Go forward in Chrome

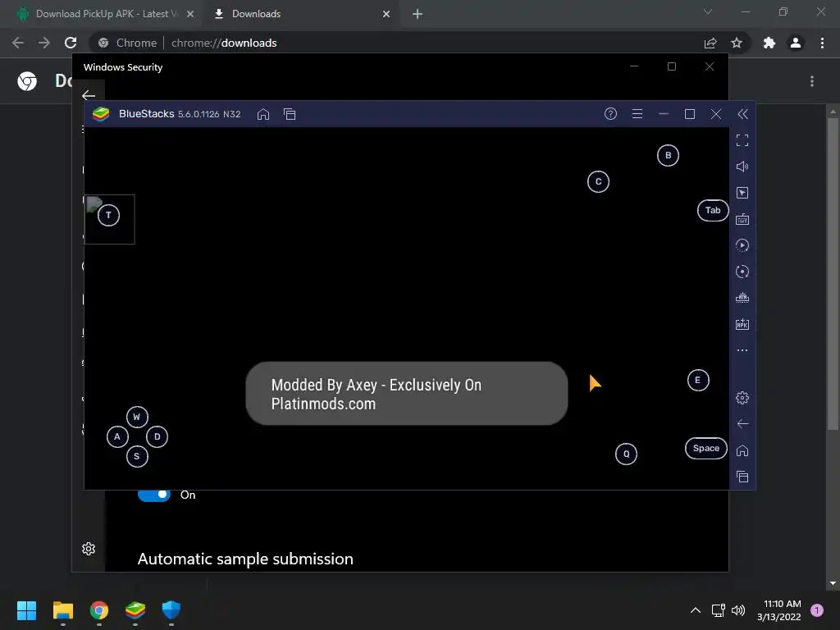pyautogui.click(x=44, y=43)
